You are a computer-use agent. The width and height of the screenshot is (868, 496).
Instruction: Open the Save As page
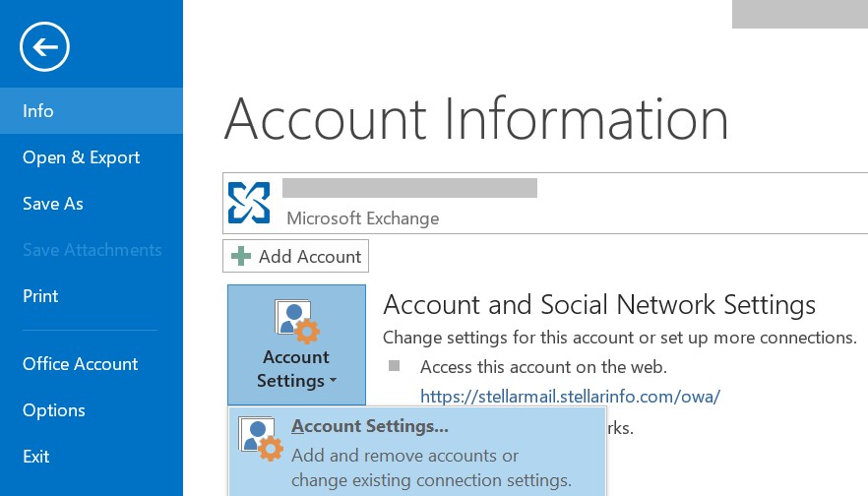point(52,204)
